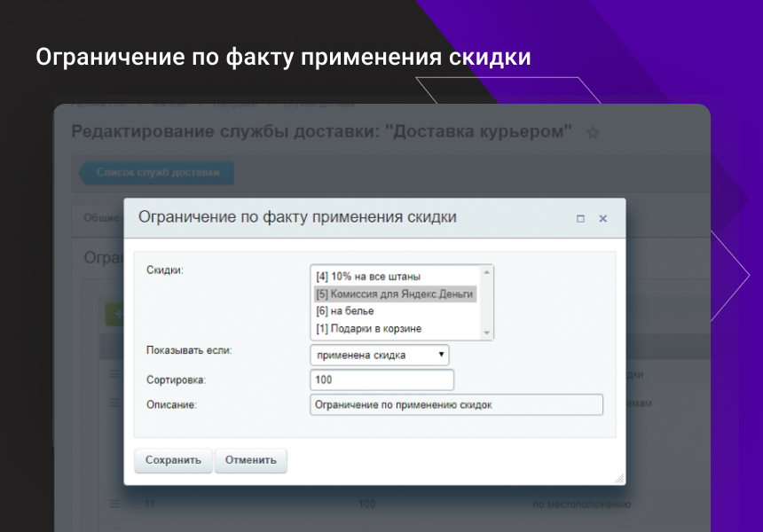This screenshot has height=532, width=763.
Task: Close the discount restriction dialog
Action: click(602, 218)
